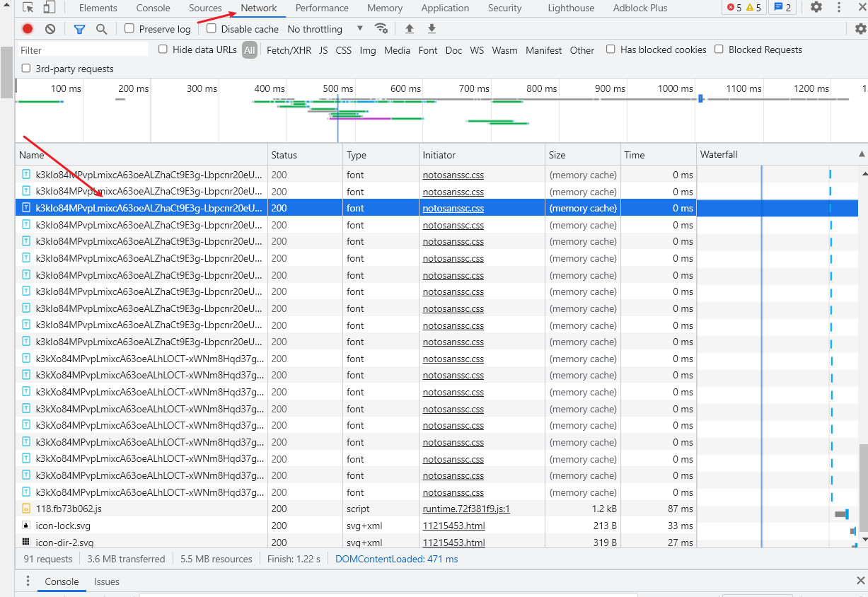868x597 pixels.
Task: Enable the Preserve log checkbox
Action: point(129,29)
